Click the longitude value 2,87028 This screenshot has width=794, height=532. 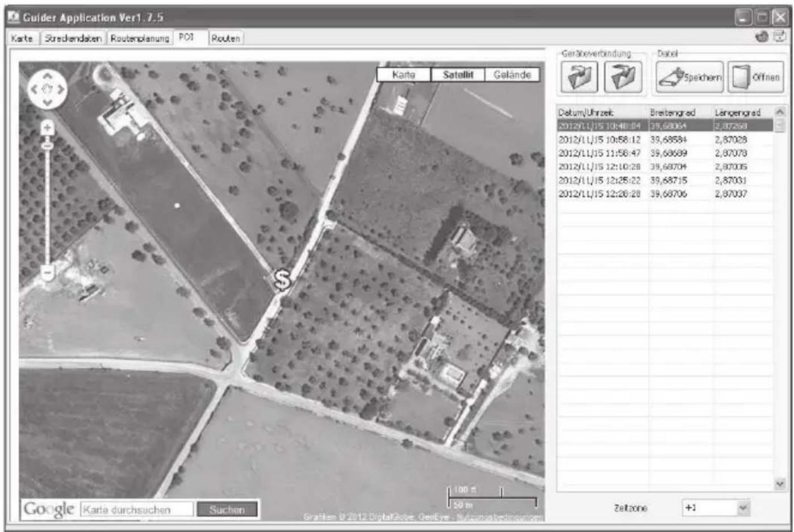(x=730, y=139)
